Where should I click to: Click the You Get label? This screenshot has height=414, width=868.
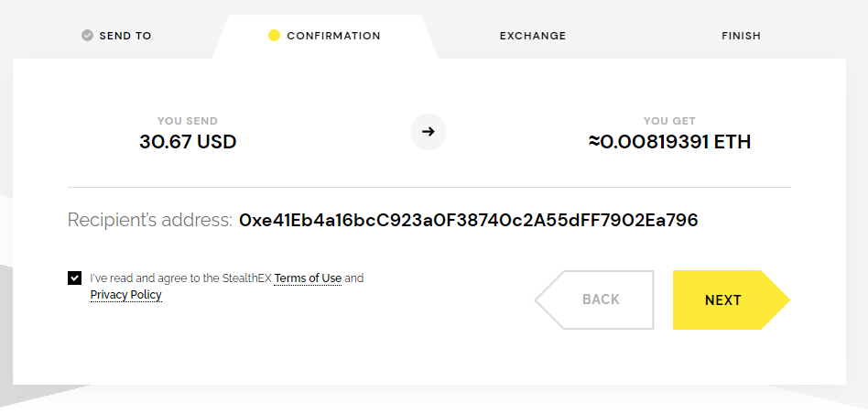[670, 121]
